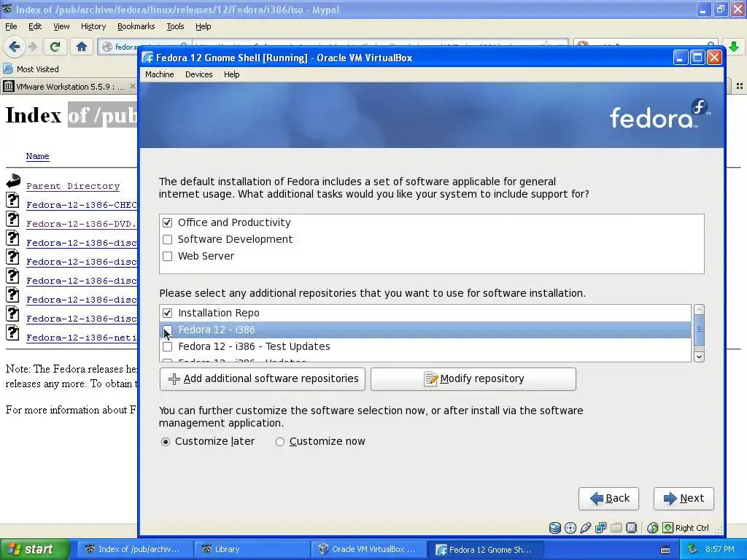Click the browser Forward arrow icon
The width and height of the screenshot is (747, 560).
point(32,47)
